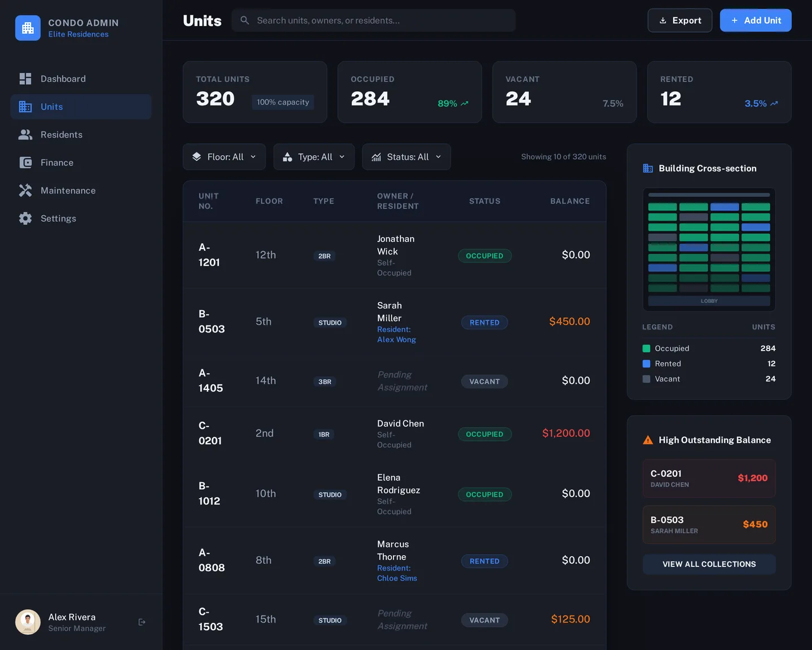
Task: Click the Occupied green legend swatch
Action: click(646, 348)
